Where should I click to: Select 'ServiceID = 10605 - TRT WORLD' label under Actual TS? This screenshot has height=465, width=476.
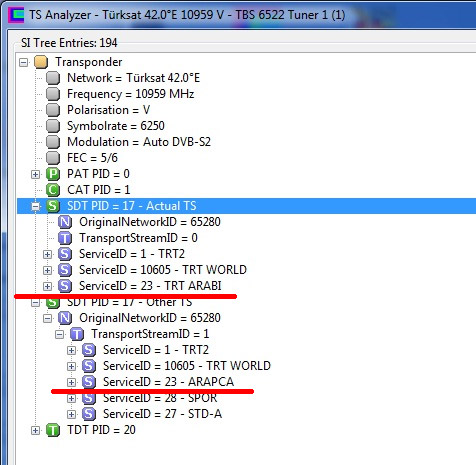(163, 270)
